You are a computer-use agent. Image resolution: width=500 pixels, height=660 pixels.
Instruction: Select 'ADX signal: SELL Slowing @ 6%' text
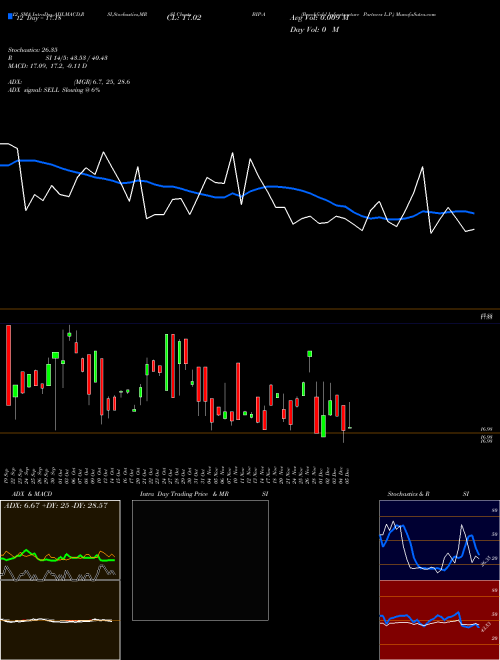[x=54, y=90]
